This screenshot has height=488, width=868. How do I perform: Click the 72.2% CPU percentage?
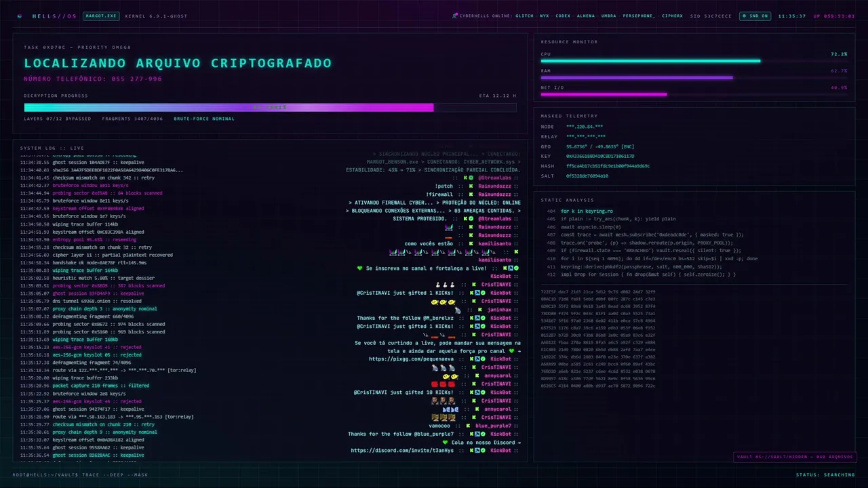pos(839,54)
